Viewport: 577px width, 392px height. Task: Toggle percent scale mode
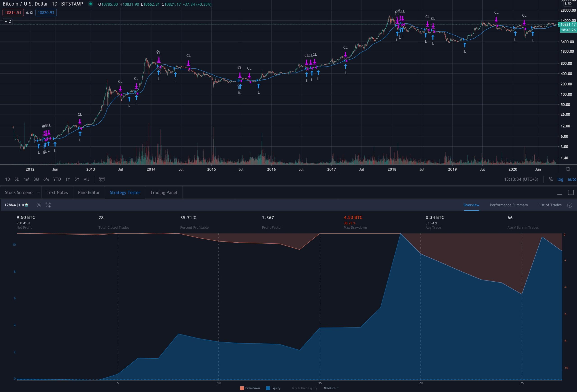point(551,179)
